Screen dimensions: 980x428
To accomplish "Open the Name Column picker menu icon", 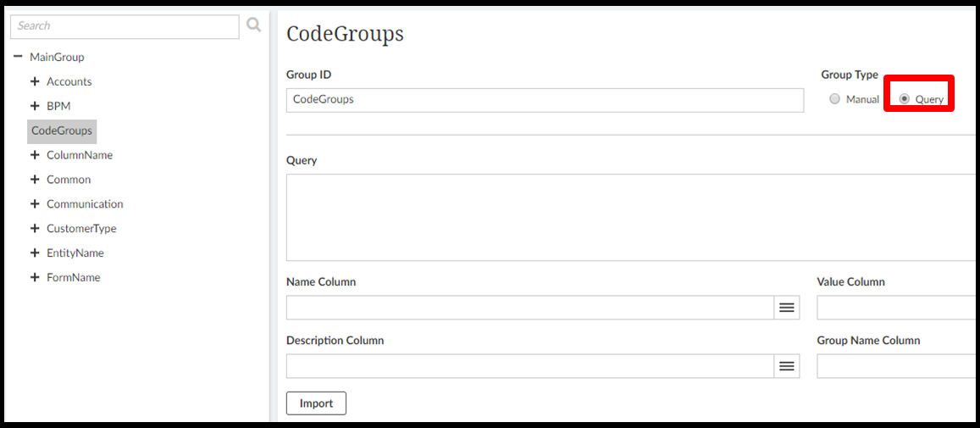I will coord(786,308).
